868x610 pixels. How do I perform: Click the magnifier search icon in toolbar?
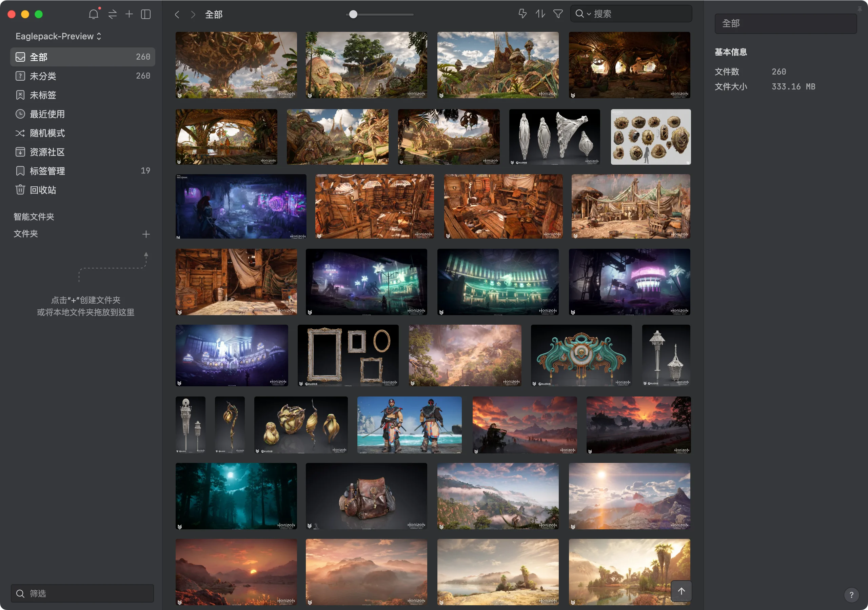[579, 14]
